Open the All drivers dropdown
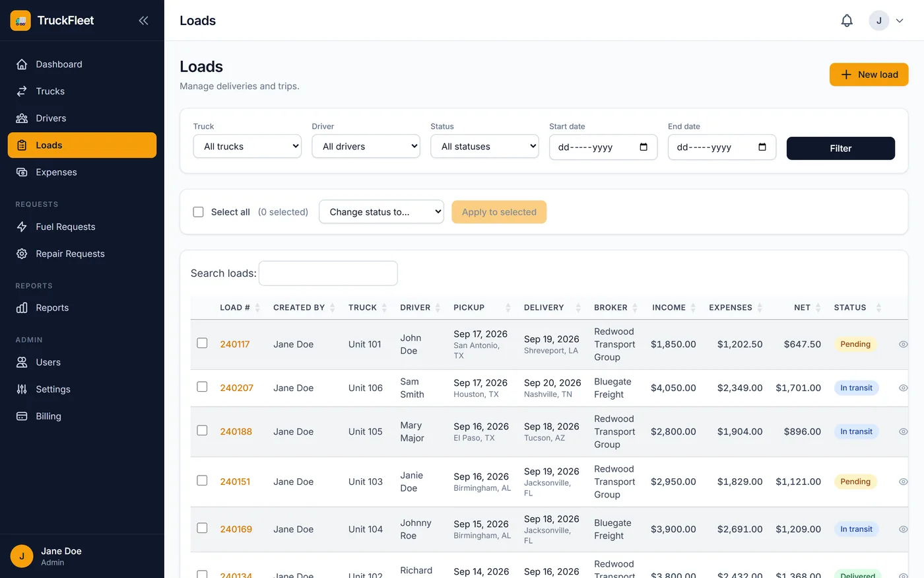This screenshot has width=924, height=578. pos(366,147)
